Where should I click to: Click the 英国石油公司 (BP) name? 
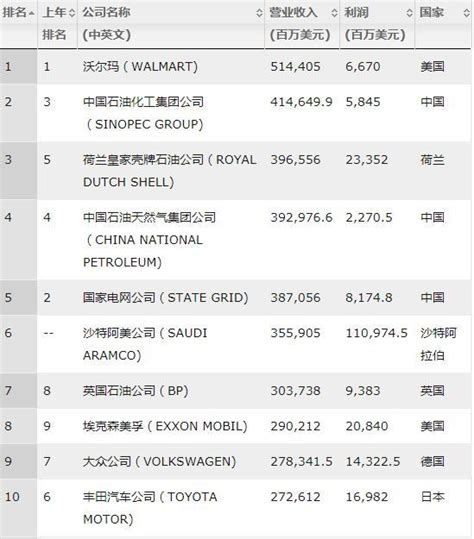(x=135, y=391)
